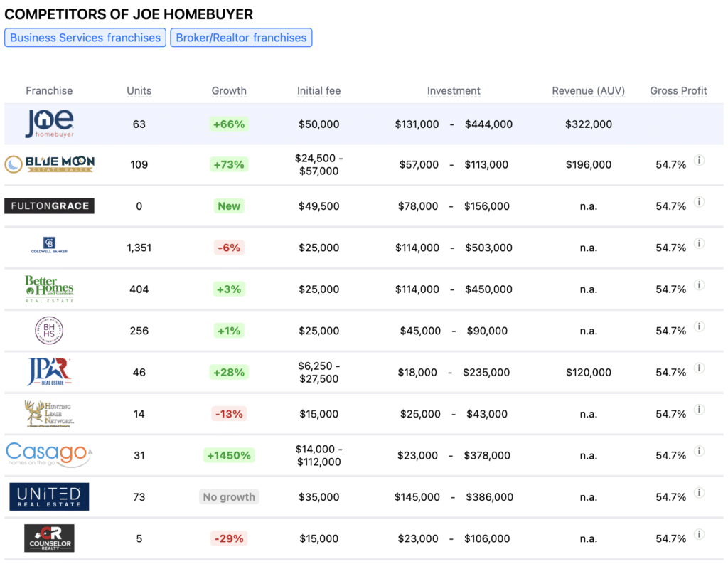Click info icon in United Real Estate row

pyautogui.click(x=700, y=492)
